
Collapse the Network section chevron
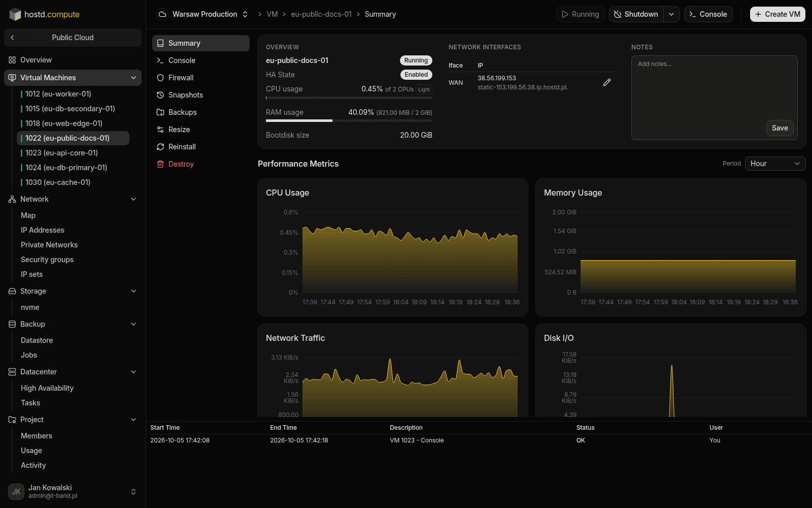(x=133, y=199)
